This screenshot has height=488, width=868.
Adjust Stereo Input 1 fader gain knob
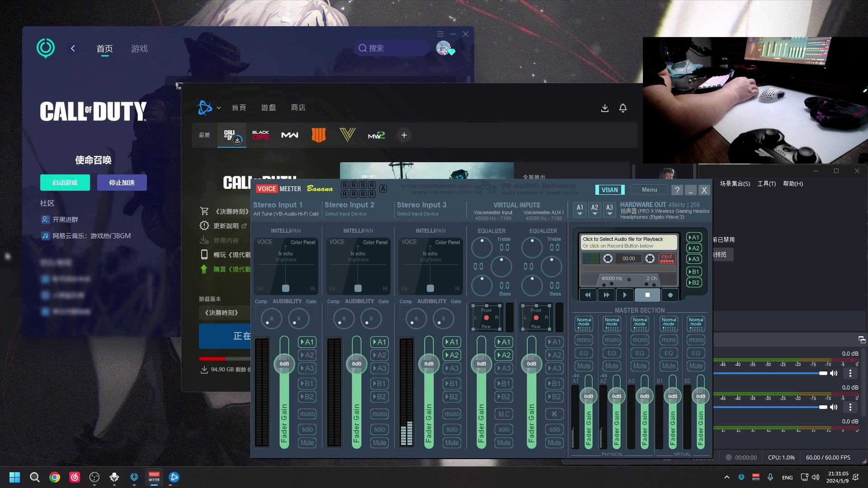click(284, 364)
